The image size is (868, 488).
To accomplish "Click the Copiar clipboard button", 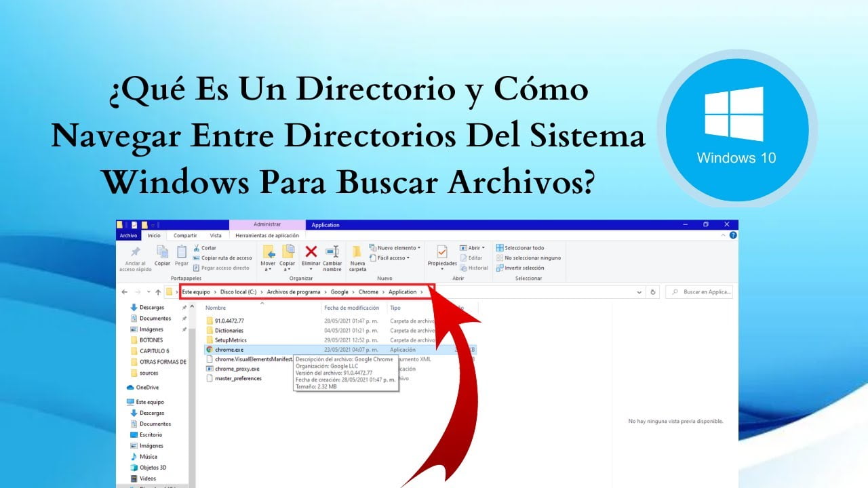I will click(162, 256).
